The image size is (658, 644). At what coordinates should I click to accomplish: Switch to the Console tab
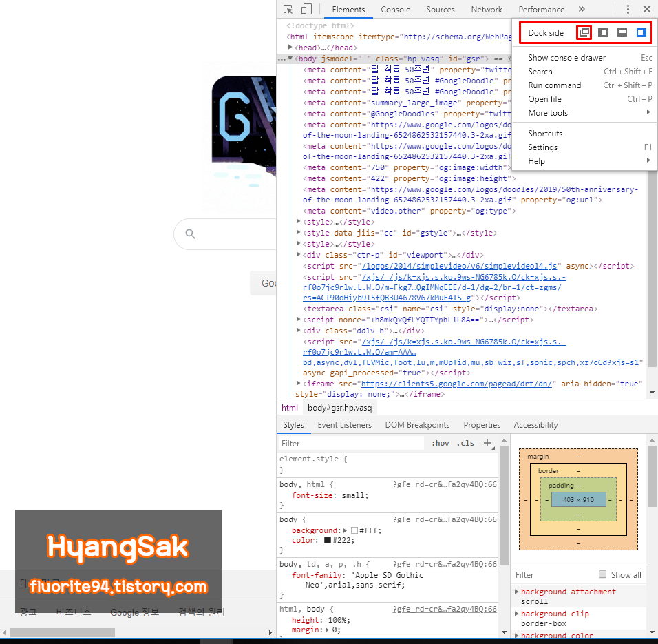pos(395,9)
